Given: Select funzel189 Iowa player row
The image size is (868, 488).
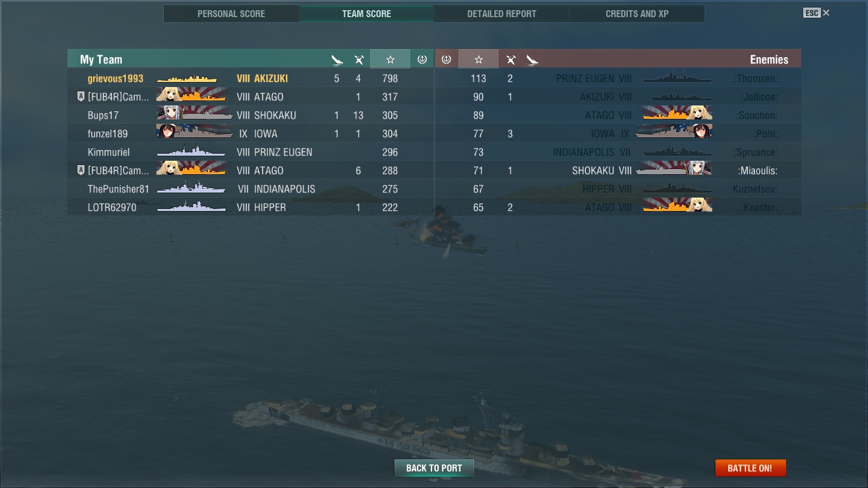Looking at the screenshot, I should [250, 133].
